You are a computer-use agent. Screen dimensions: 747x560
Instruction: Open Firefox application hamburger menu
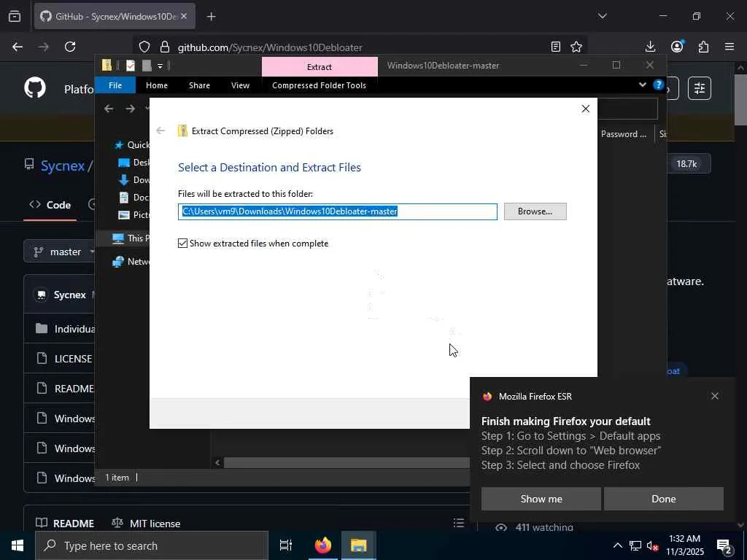(729, 47)
